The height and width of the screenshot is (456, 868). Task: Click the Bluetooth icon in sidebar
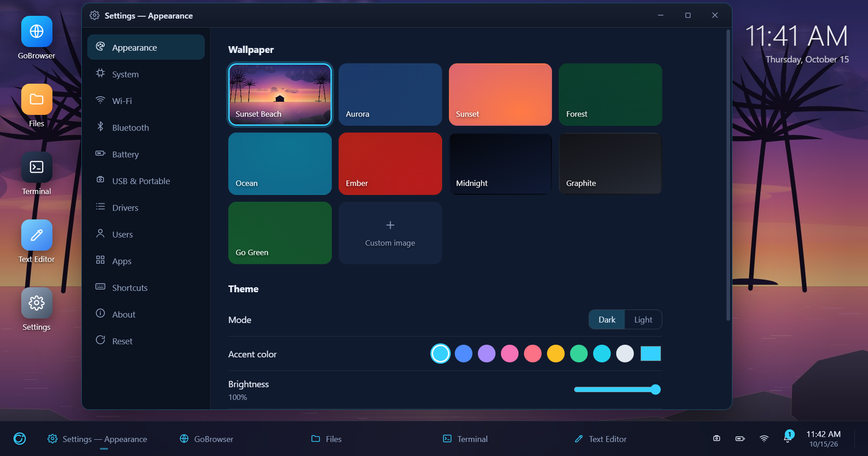point(100,127)
